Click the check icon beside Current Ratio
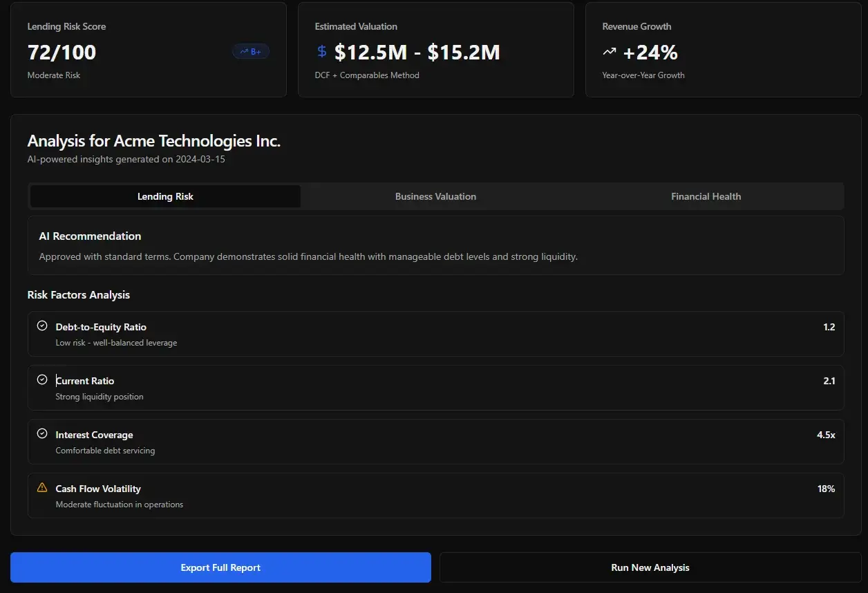 click(x=42, y=379)
